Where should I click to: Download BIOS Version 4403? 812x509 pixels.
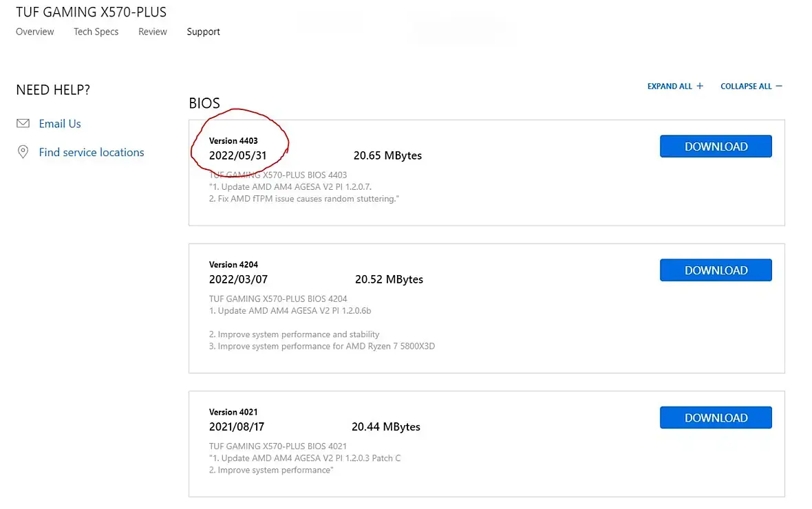click(x=716, y=147)
